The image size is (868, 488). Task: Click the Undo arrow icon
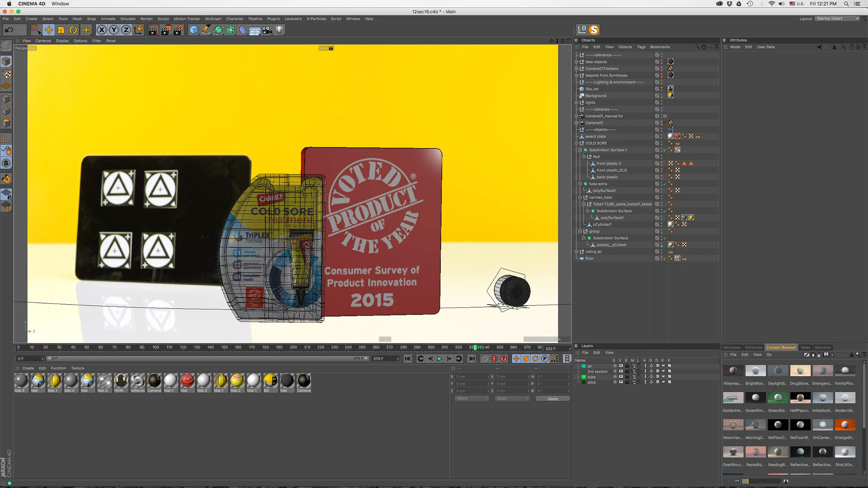pyautogui.click(x=9, y=30)
